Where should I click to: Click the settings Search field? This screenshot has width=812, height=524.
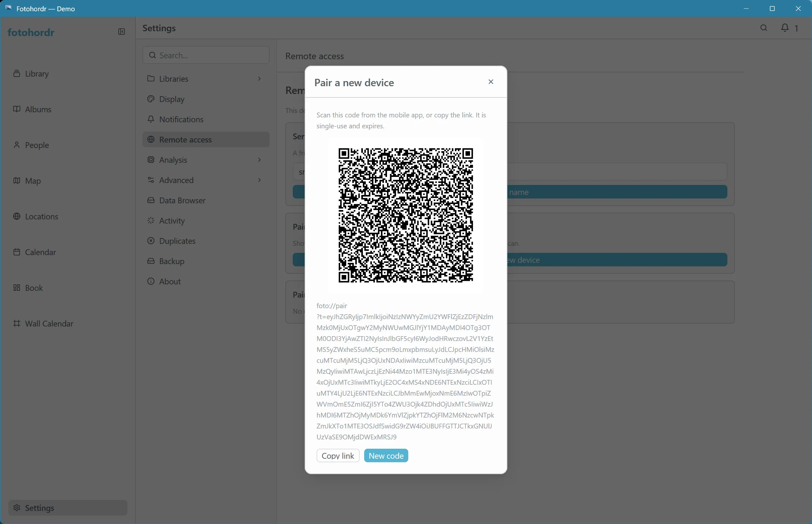206,55
